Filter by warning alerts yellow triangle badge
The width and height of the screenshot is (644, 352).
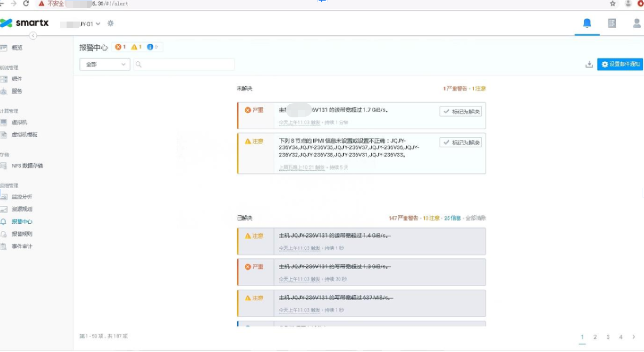(136, 47)
